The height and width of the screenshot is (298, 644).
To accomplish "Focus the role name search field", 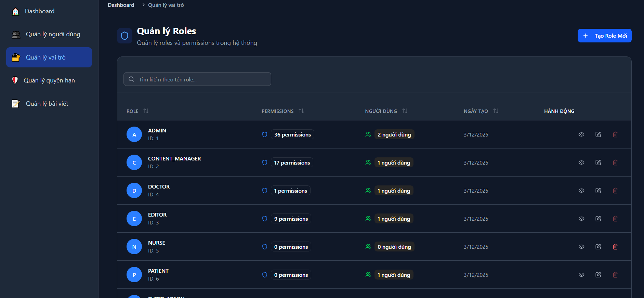I will point(202,79).
